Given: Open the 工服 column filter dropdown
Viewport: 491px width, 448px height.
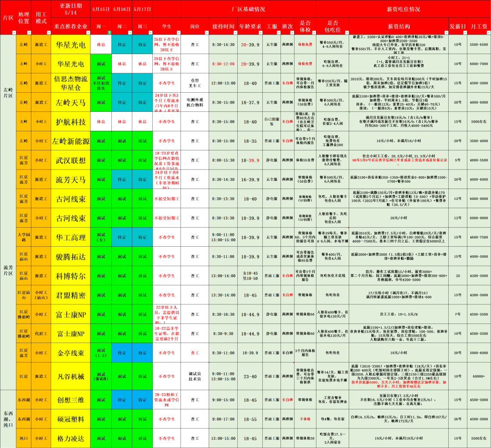Looking at the screenshot, I should [278, 33].
